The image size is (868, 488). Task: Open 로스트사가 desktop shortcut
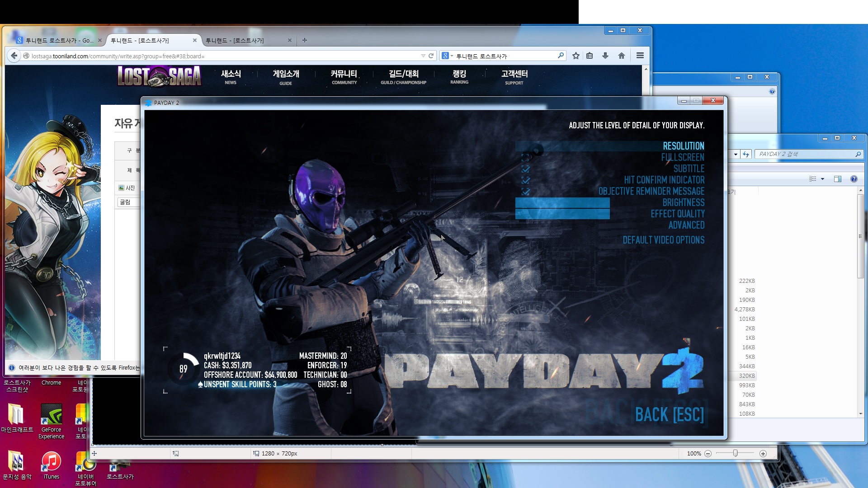tap(120, 470)
